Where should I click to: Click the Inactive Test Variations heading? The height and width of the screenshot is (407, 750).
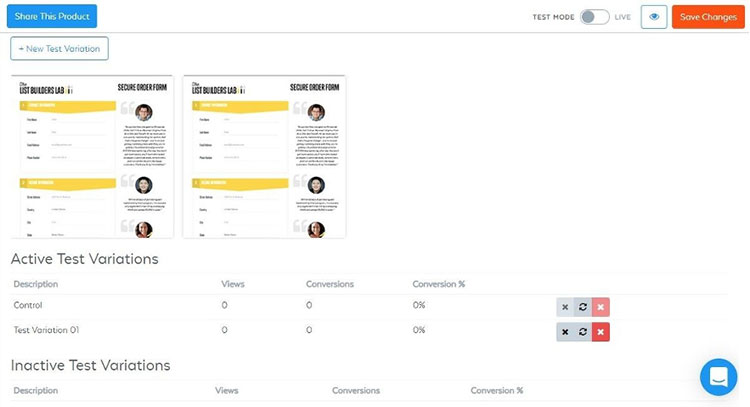90,365
